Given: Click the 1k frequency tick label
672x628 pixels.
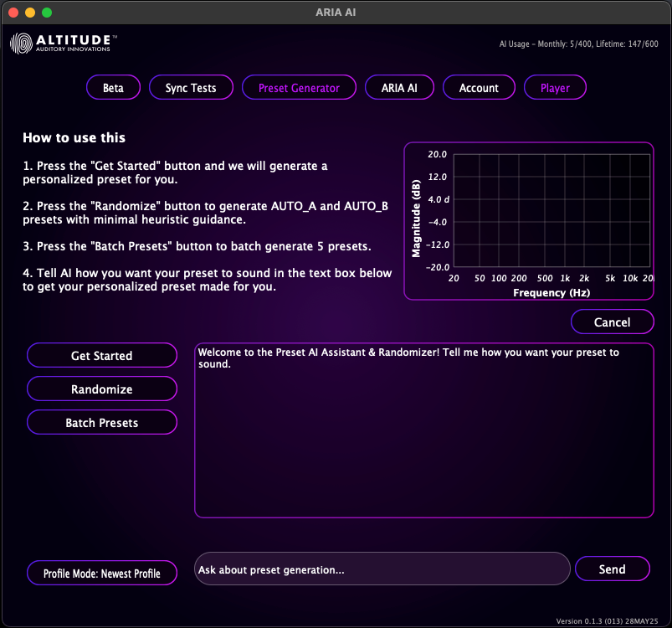Looking at the screenshot, I should pos(565,278).
